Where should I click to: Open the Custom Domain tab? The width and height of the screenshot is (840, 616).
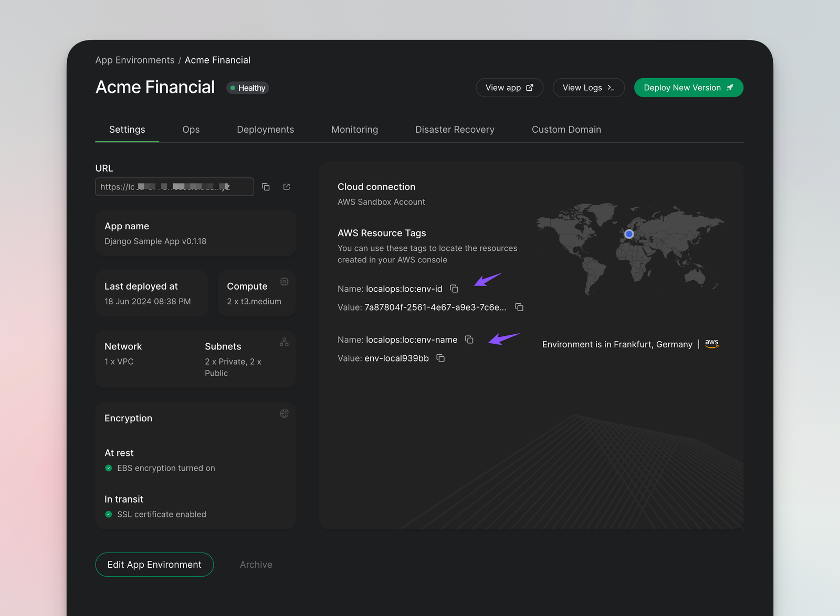[566, 130]
